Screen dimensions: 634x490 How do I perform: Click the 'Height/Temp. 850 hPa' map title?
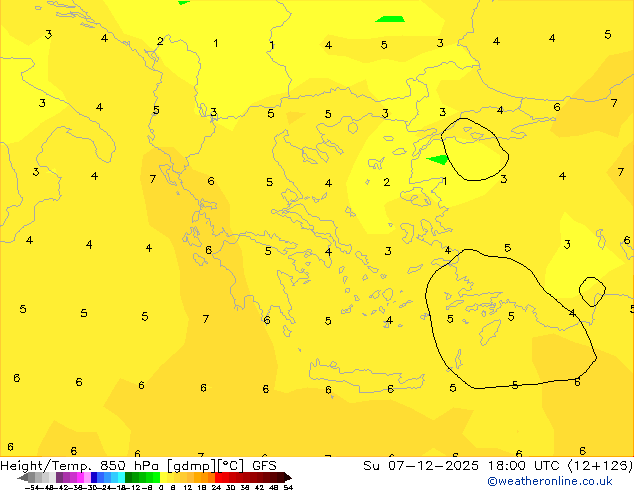tap(81, 466)
